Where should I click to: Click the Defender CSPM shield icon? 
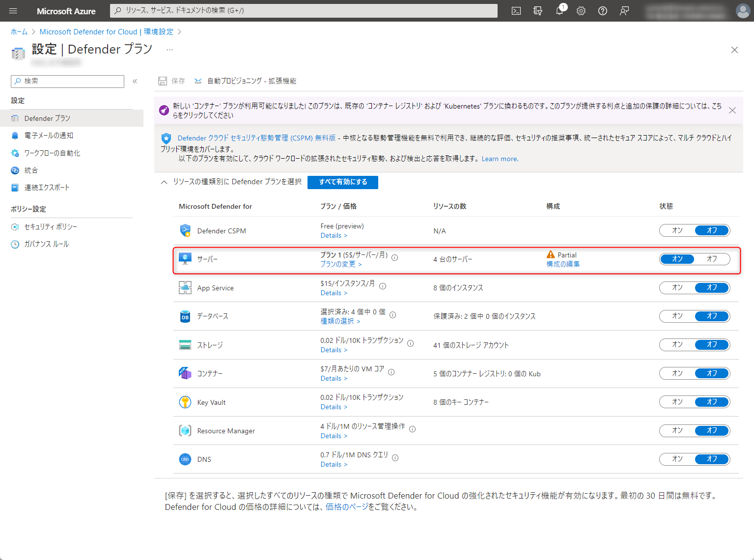(x=185, y=230)
